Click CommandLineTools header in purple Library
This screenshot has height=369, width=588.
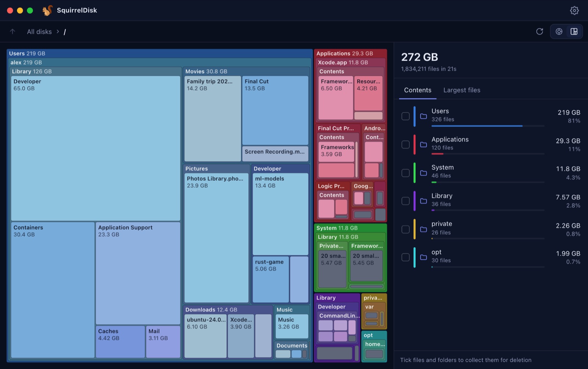click(x=338, y=316)
